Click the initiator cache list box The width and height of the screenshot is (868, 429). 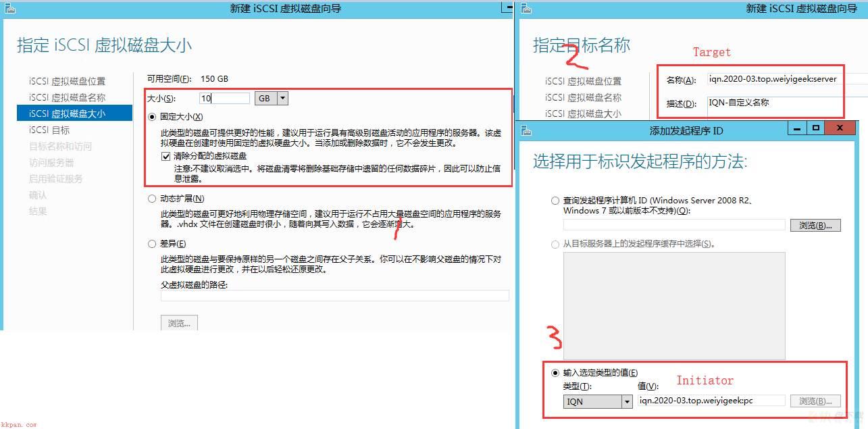(x=674, y=306)
